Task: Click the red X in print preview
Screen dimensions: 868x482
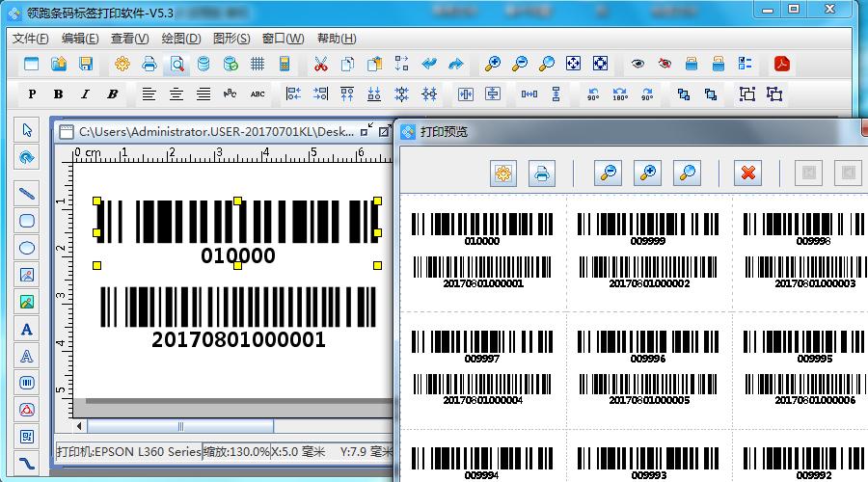Action: click(747, 174)
